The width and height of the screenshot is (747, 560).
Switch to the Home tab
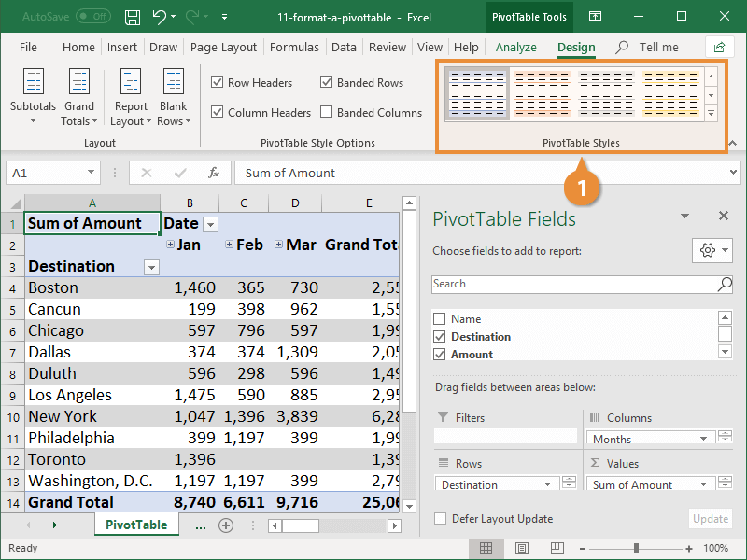pos(78,48)
